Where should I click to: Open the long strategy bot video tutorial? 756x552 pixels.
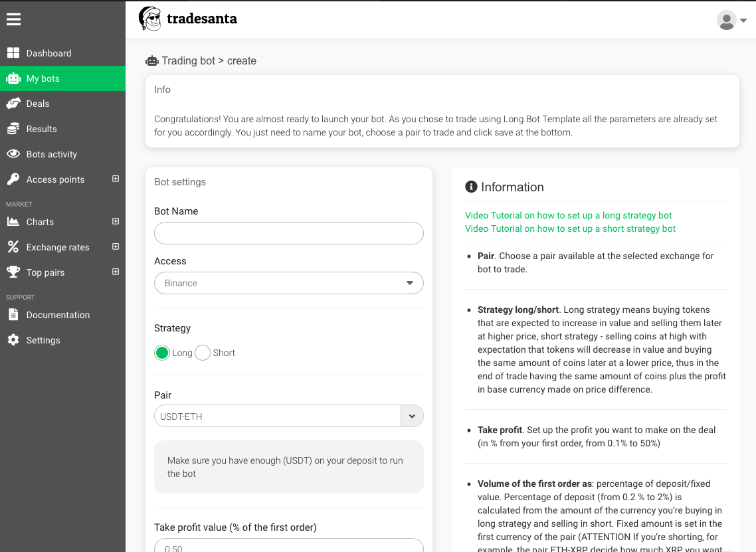(x=568, y=215)
